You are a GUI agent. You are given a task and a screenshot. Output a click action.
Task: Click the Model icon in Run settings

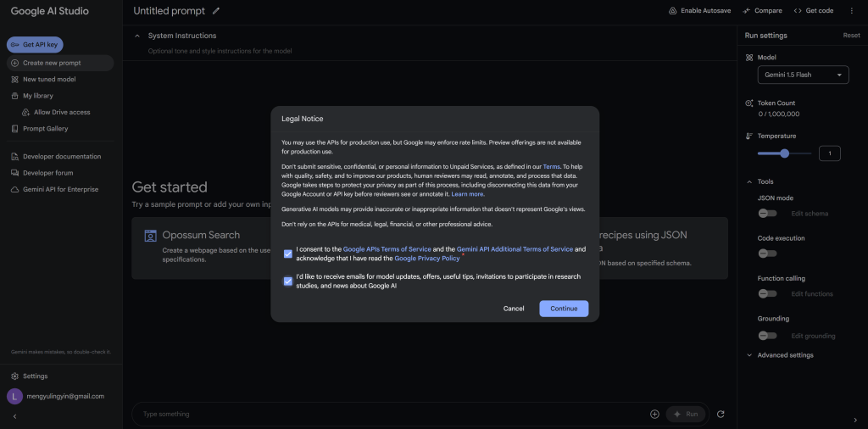pyautogui.click(x=749, y=58)
